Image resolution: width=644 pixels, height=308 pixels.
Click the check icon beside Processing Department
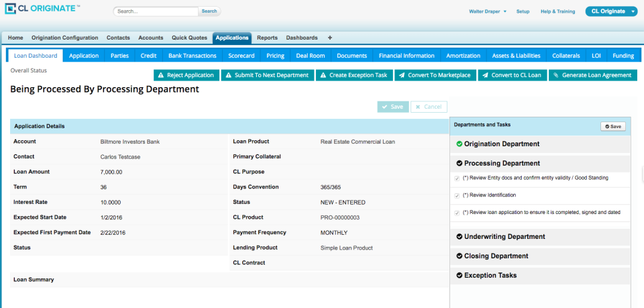[x=459, y=164]
